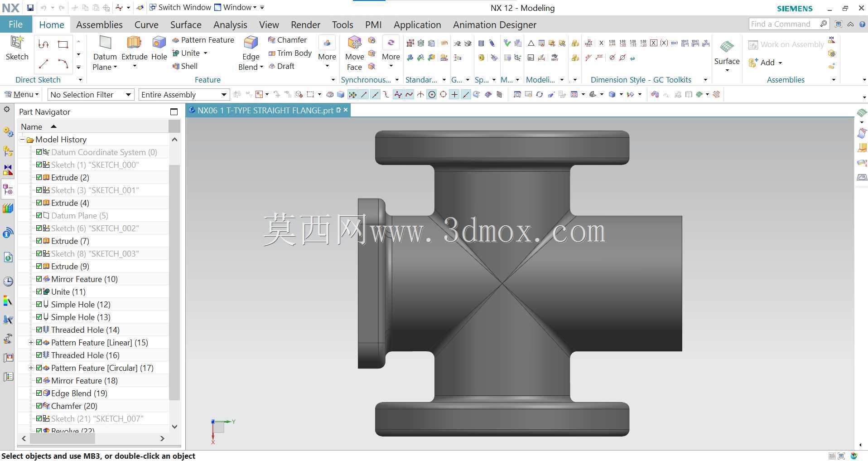This screenshot has width=868, height=461.
Task: Toggle Edge Blend (19) checkbox
Action: (x=39, y=393)
